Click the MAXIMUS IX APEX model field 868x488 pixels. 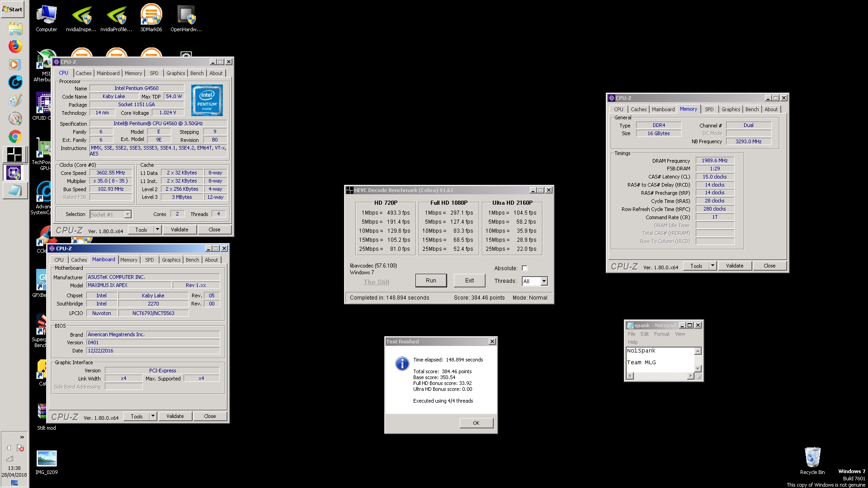pyautogui.click(x=129, y=285)
